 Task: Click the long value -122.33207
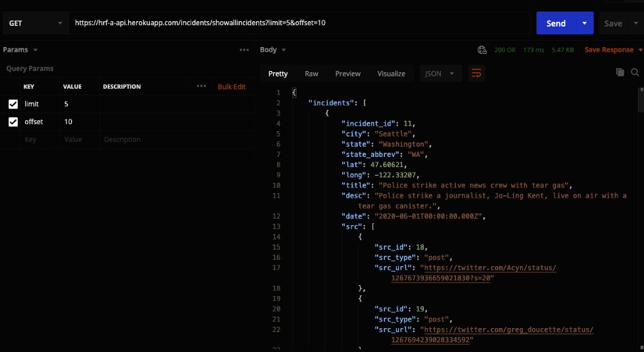coord(395,175)
